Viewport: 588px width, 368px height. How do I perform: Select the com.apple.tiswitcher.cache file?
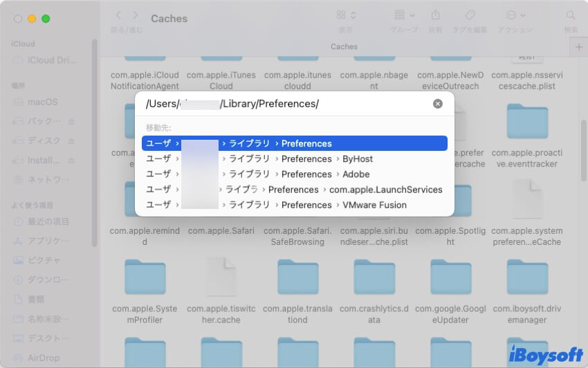coord(221,277)
